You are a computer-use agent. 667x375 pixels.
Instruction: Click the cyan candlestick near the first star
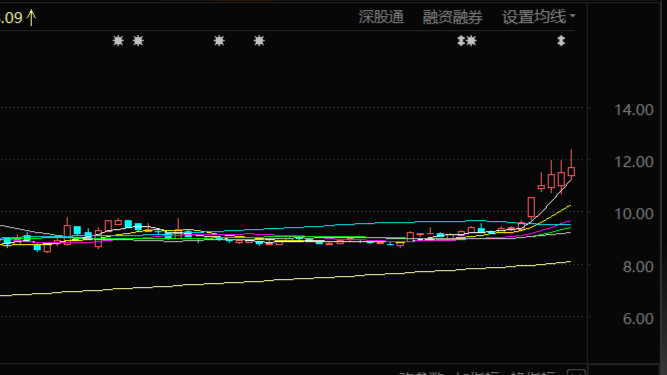coord(128,224)
